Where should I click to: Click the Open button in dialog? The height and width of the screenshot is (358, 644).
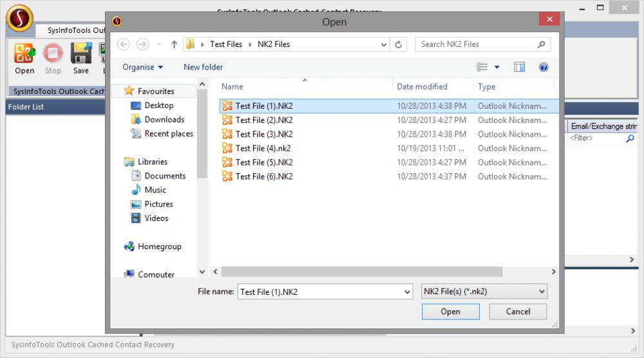451,312
